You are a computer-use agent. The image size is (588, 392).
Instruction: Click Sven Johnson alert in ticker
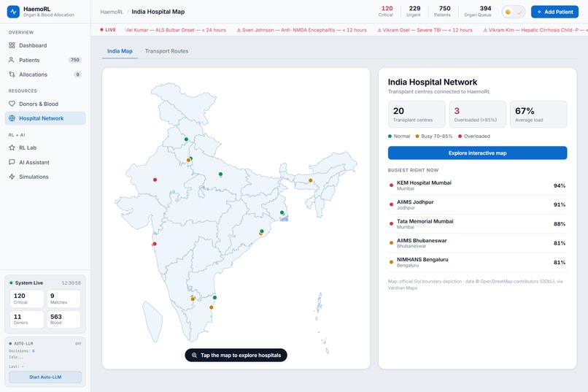pyautogui.click(x=301, y=30)
